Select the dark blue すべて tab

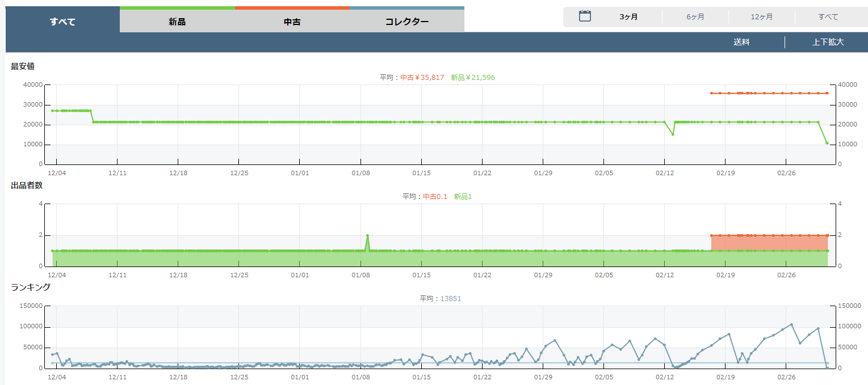tap(62, 22)
